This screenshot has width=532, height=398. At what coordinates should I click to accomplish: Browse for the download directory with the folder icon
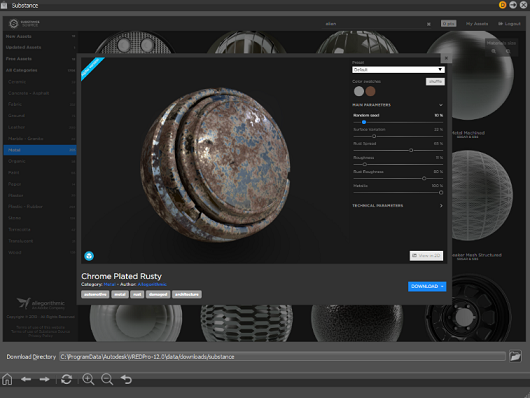tap(515, 356)
